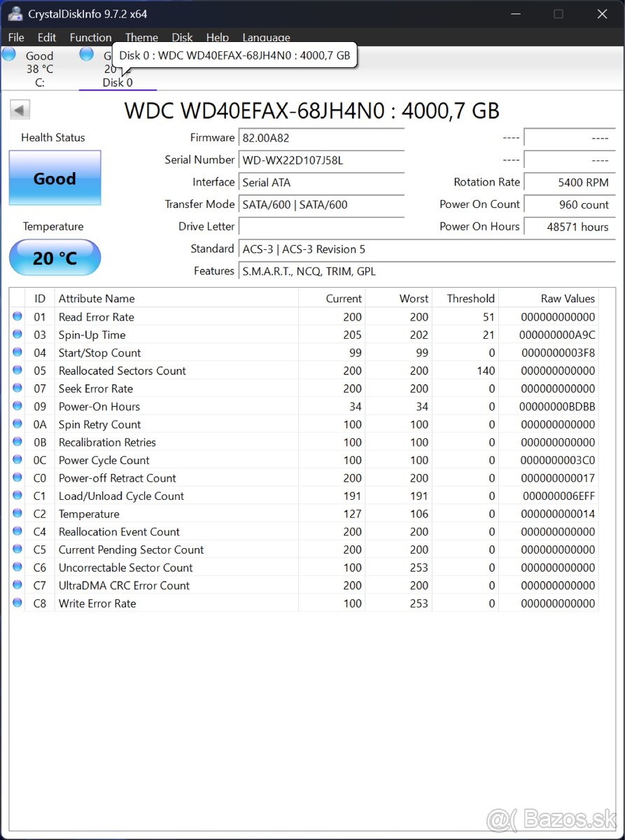
Task: Open the Language menu
Action: click(x=267, y=37)
